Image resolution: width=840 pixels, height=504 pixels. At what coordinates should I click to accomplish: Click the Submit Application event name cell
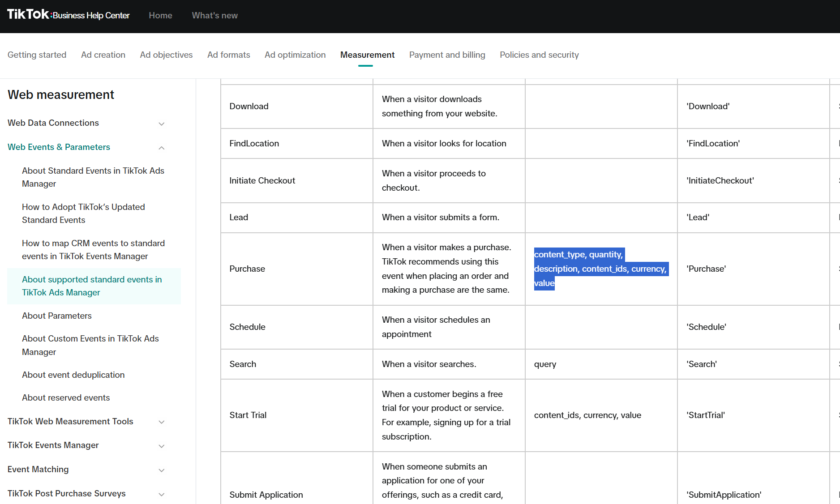[297, 478]
